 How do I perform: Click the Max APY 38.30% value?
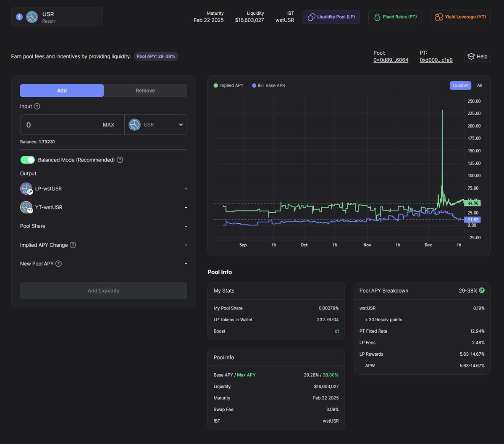coord(331,375)
